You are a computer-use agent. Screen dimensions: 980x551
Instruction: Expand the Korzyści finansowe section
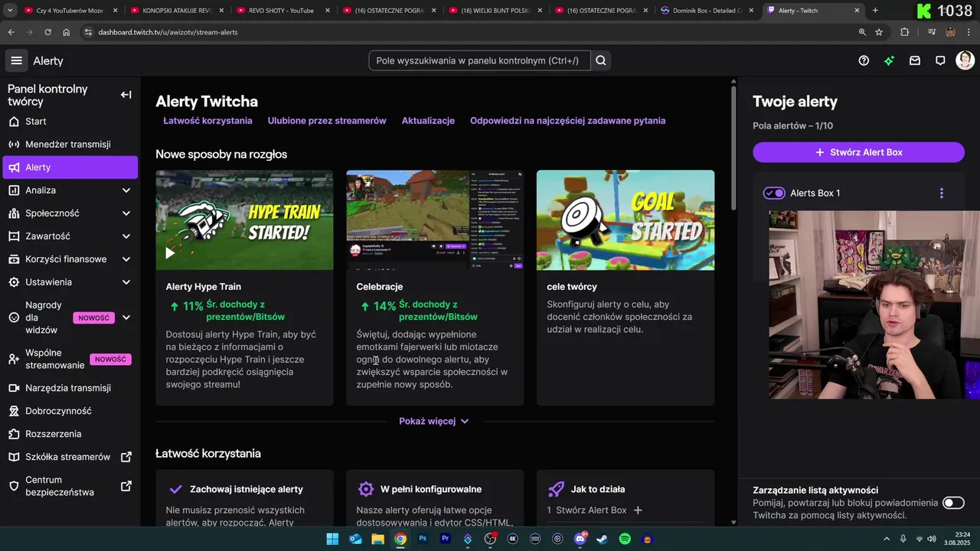tap(126, 259)
